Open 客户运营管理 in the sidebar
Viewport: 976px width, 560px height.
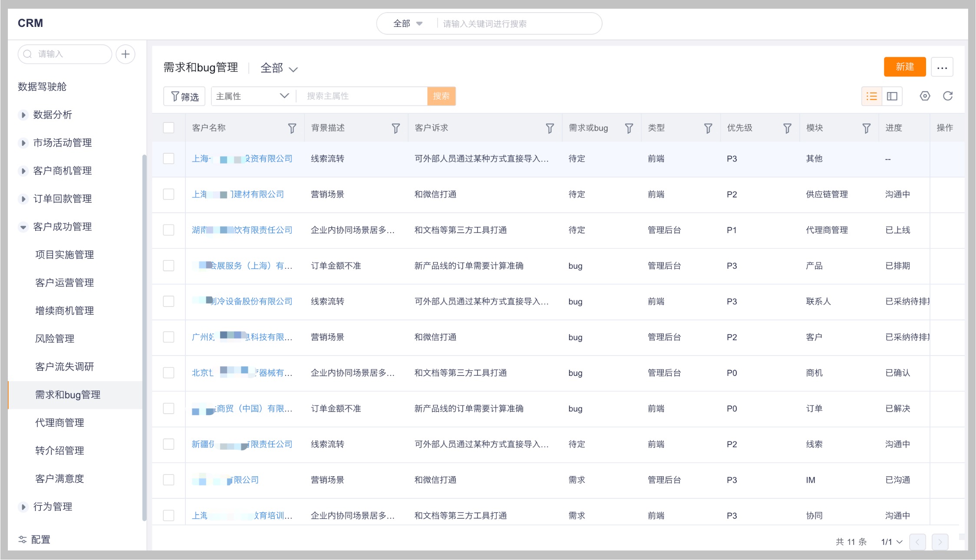point(64,283)
